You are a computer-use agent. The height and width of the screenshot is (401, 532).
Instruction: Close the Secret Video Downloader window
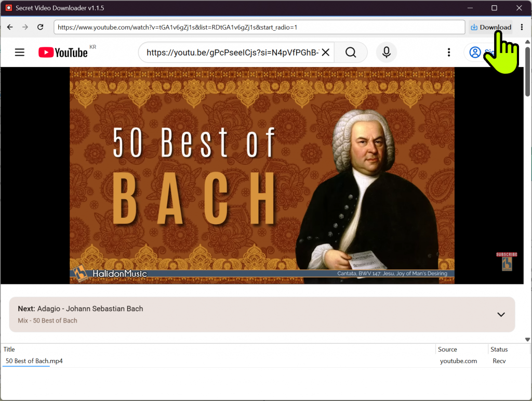click(x=519, y=8)
